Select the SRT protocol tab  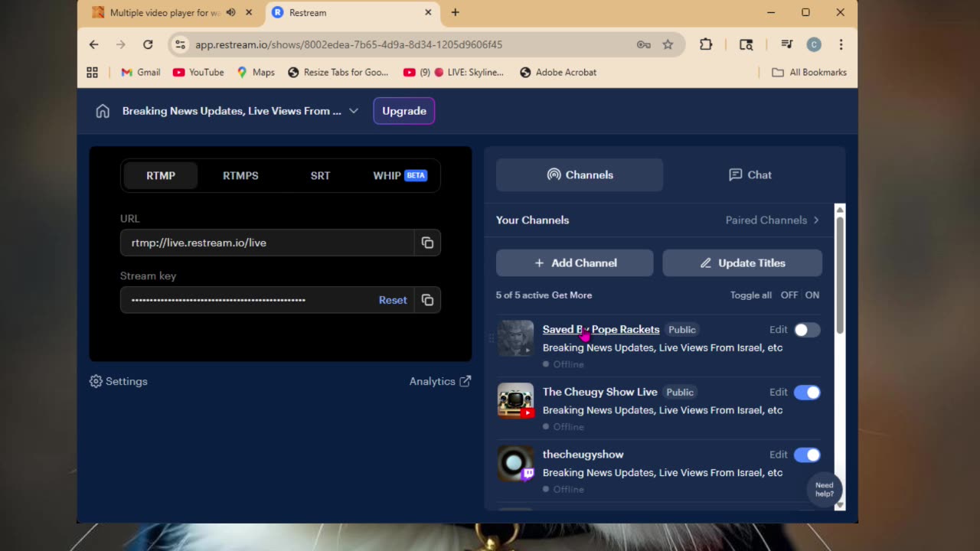[x=320, y=175]
